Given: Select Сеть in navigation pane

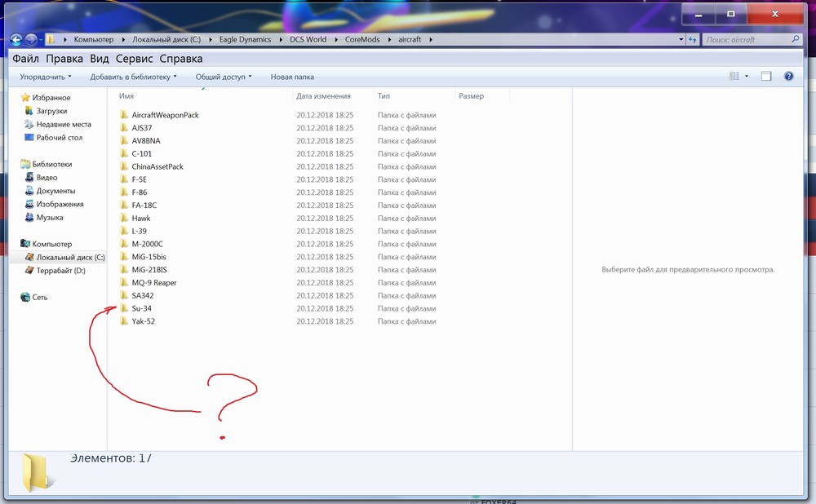Looking at the screenshot, I should (39, 298).
